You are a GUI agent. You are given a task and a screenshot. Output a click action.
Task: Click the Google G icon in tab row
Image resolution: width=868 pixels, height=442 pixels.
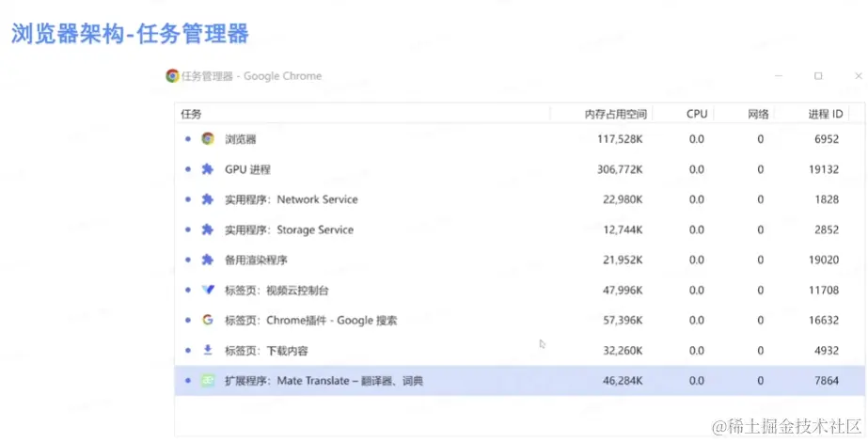tap(208, 320)
